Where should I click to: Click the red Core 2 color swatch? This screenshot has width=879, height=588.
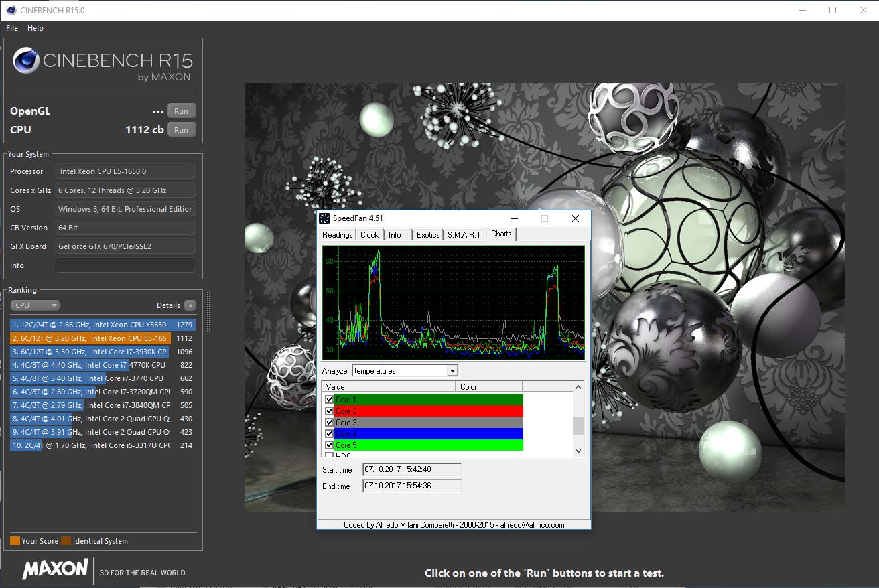coord(489,411)
